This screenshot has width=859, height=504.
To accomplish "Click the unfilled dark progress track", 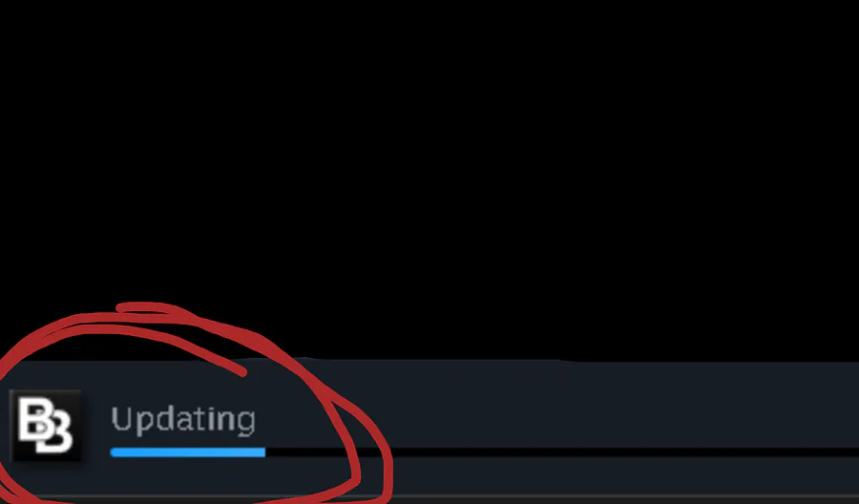I will (562, 451).
